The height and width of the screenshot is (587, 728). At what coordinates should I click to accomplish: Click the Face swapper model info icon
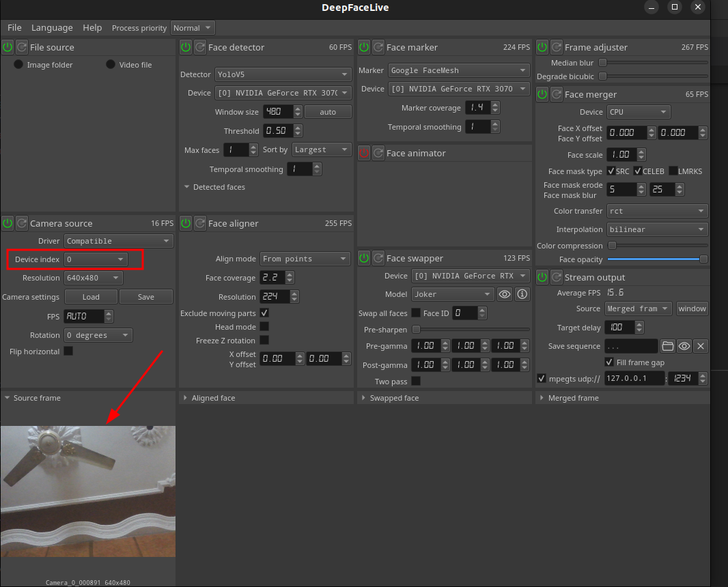coord(522,294)
